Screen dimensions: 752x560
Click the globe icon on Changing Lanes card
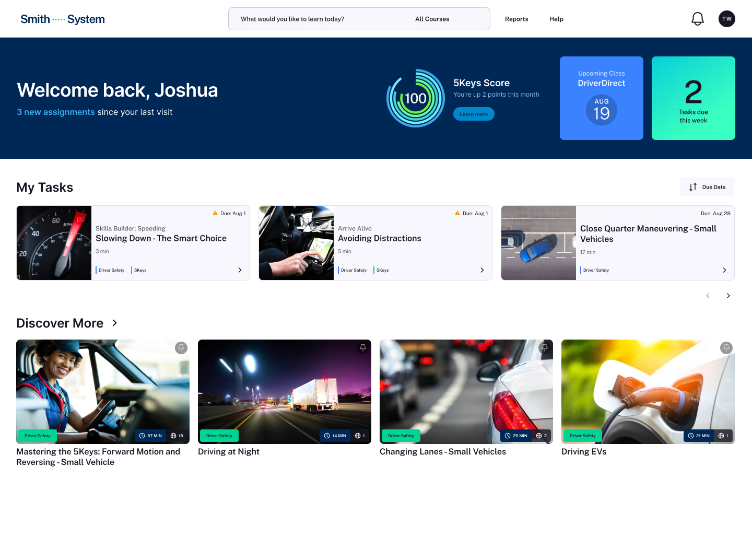coord(539,436)
